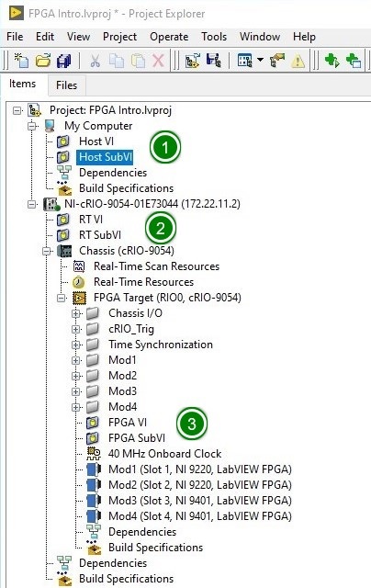Select the FPGA SubVI item

(x=137, y=438)
